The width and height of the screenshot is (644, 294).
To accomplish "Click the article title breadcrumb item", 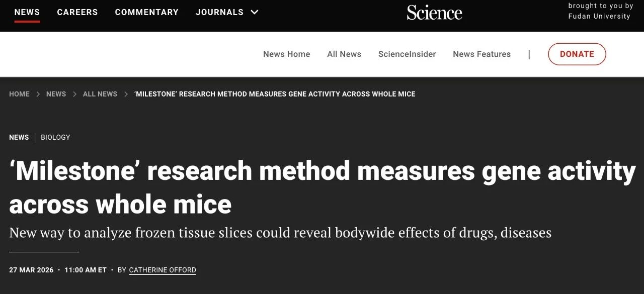I will point(275,94).
